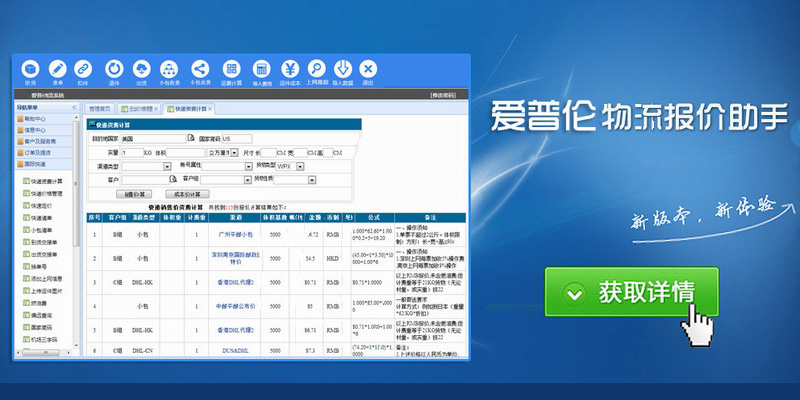Viewport: 800px width, 400px height.
Task: Open the 运费计算 grid icon
Action: click(x=232, y=69)
